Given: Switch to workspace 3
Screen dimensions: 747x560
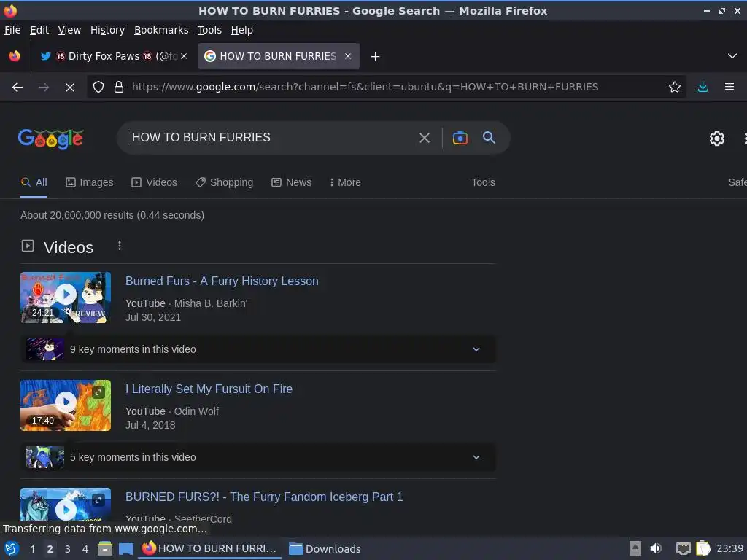Looking at the screenshot, I should [x=68, y=549].
